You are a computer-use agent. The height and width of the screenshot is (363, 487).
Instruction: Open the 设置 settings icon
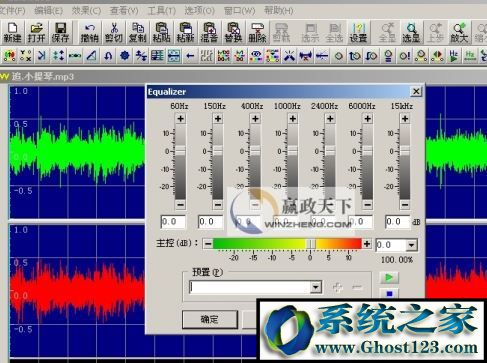(x=358, y=32)
